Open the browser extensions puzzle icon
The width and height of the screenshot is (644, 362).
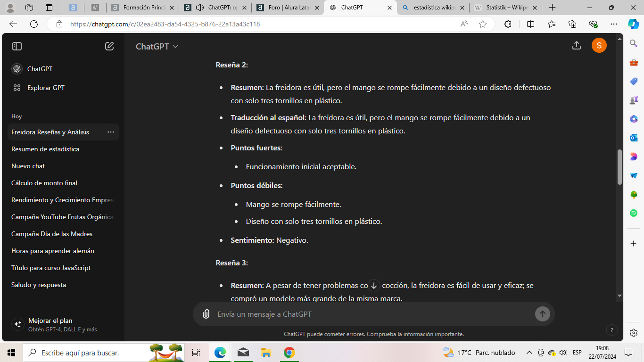point(508,24)
